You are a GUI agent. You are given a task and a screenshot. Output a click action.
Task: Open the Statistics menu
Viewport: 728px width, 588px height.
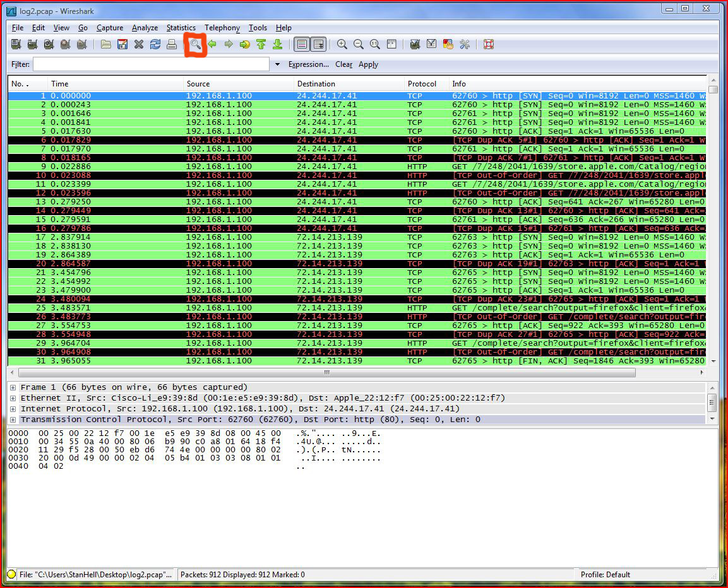(x=181, y=28)
